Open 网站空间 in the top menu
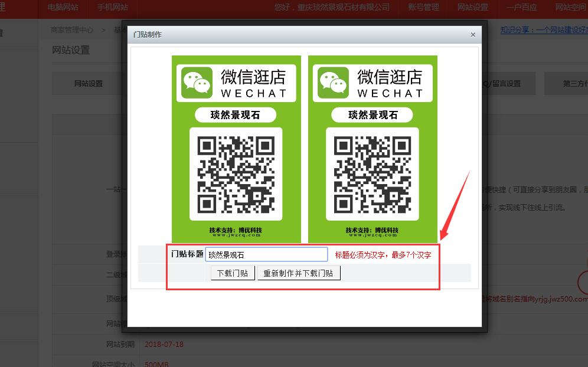588x367 pixels. click(571, 7)
